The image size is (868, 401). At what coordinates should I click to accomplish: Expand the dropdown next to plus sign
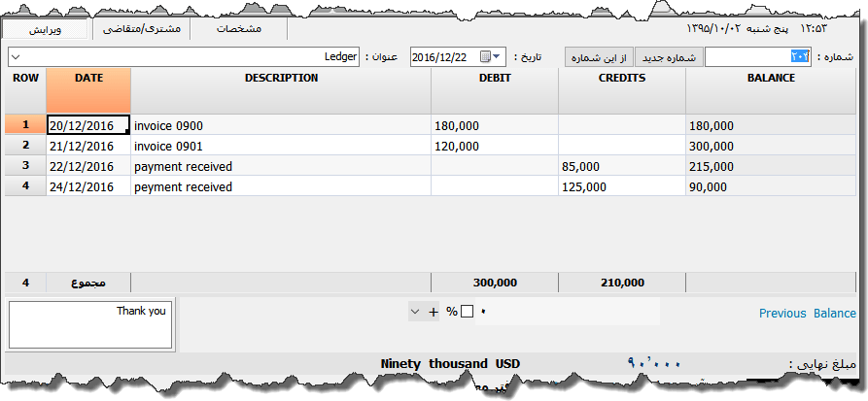pos(416,312)
